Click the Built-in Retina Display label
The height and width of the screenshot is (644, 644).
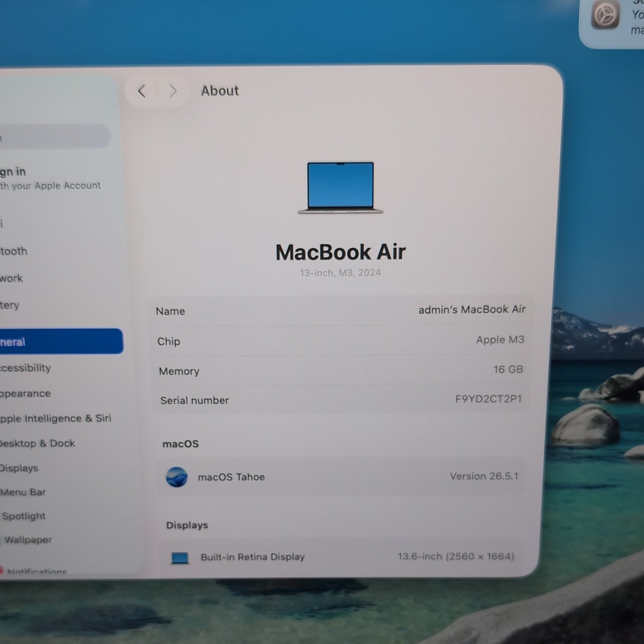click(253, 557)
